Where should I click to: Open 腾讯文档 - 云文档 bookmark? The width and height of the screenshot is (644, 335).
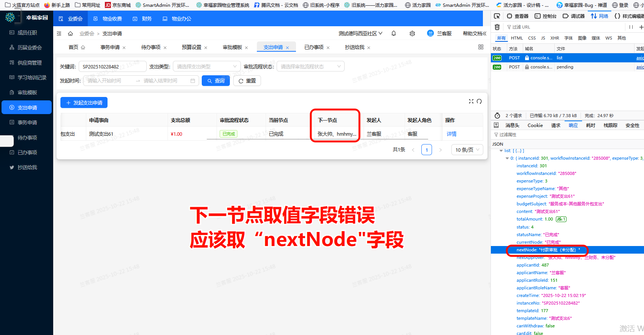click(x=276, y=5)
